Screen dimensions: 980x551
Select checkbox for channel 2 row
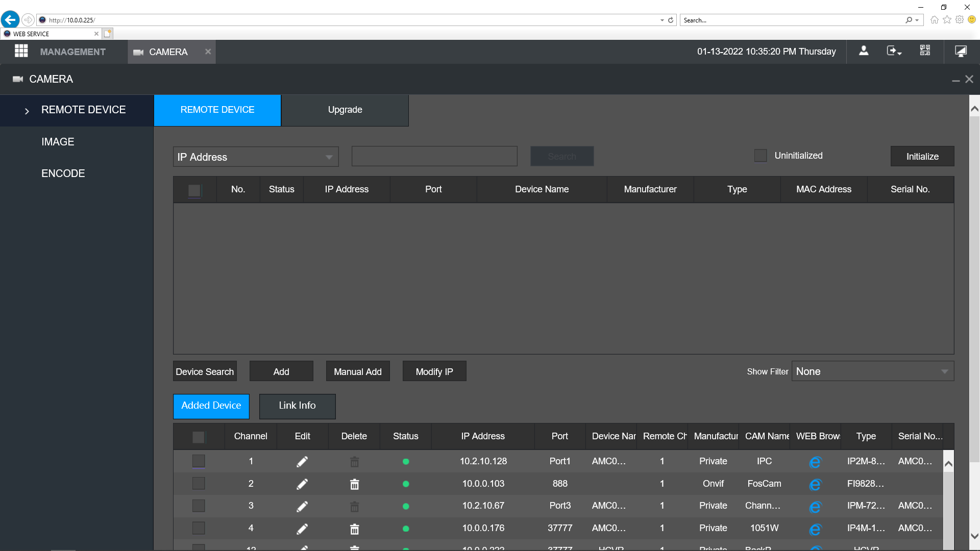(x=199, y=483)
